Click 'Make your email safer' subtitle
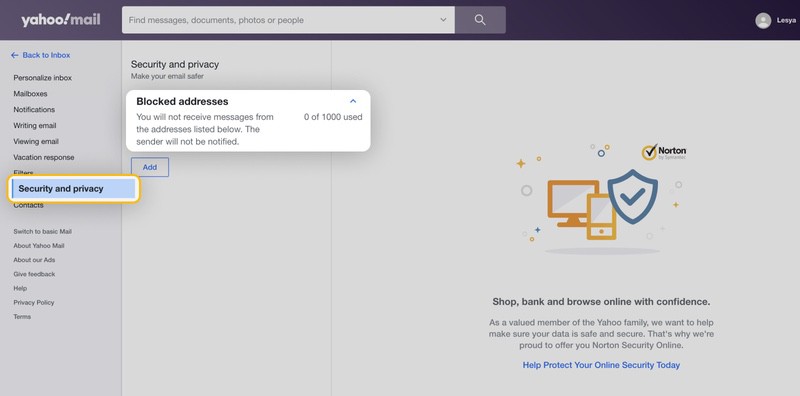 pyautogui.click(x=167, y=77)
